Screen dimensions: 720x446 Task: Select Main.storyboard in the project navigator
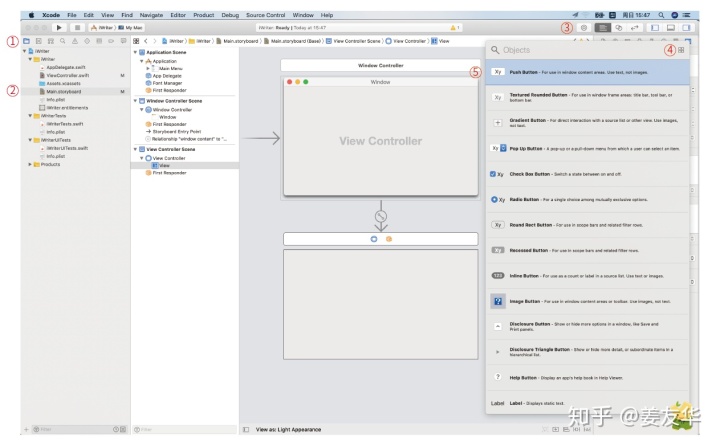pyautogui.click(x=64, y=91)
